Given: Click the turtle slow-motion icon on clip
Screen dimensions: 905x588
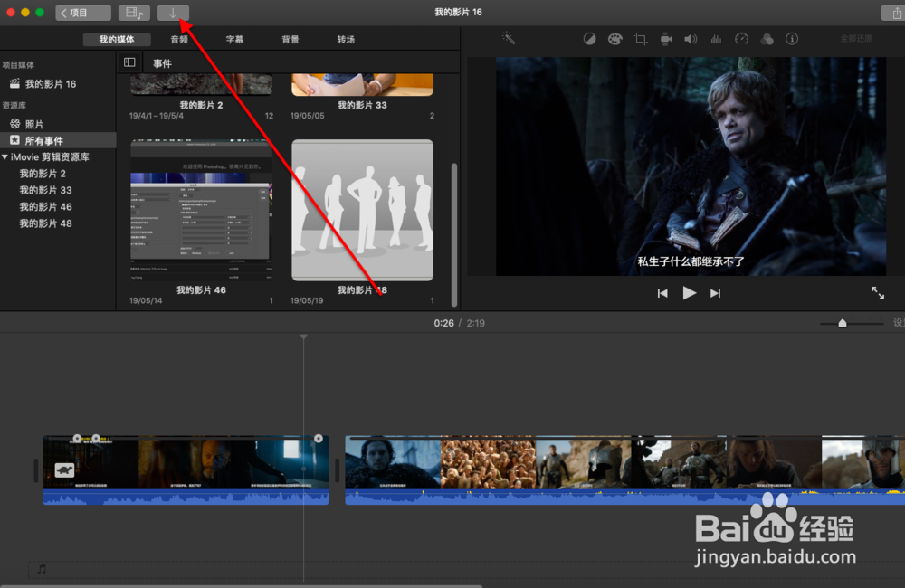Looking at the screenshot, I should (x=64, y=470).
